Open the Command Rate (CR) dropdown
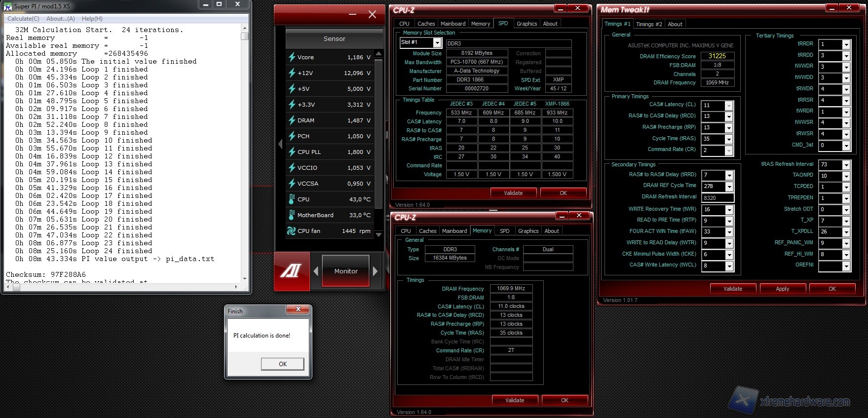 [728, 151]
